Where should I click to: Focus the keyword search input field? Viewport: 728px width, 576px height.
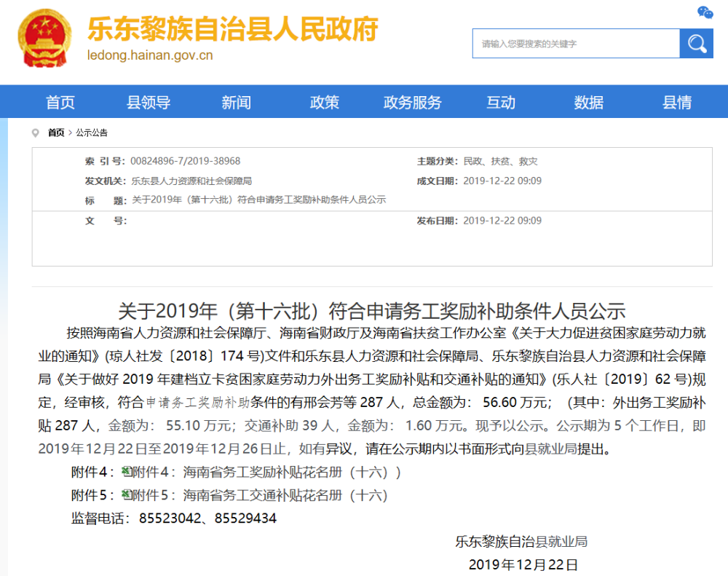tap(576, 44)
